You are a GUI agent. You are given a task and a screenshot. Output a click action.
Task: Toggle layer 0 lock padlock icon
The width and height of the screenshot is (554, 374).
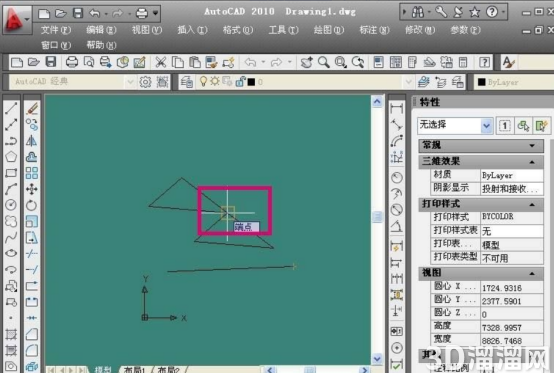point(240,82)
